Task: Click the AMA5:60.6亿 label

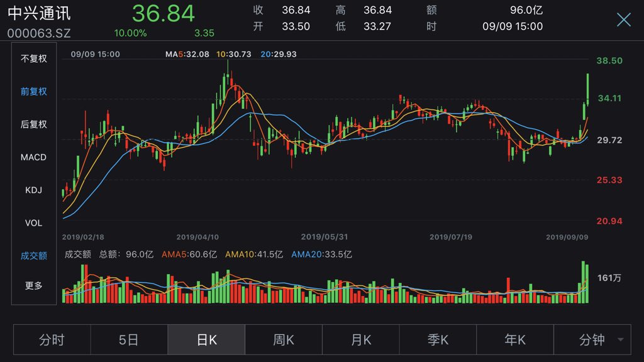Action: (x=189, y=255)
